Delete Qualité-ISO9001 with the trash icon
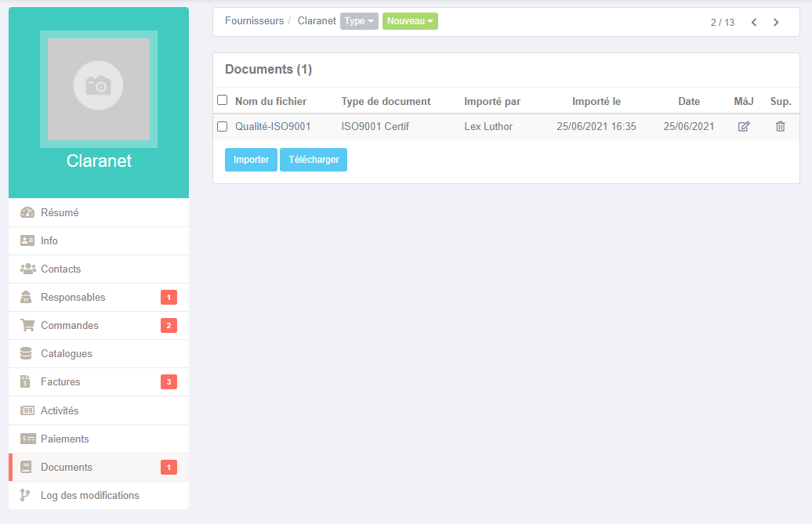 click(x=781, y=126)
